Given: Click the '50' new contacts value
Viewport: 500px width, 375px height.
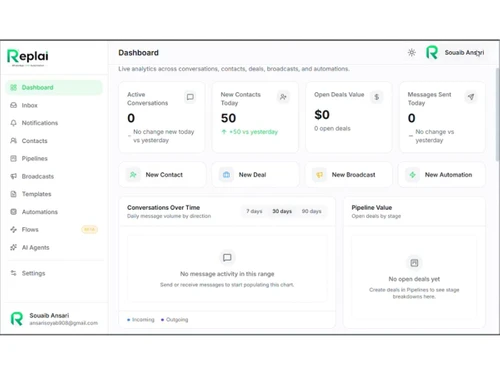Looking at the screenshot, I should [228, 118].
